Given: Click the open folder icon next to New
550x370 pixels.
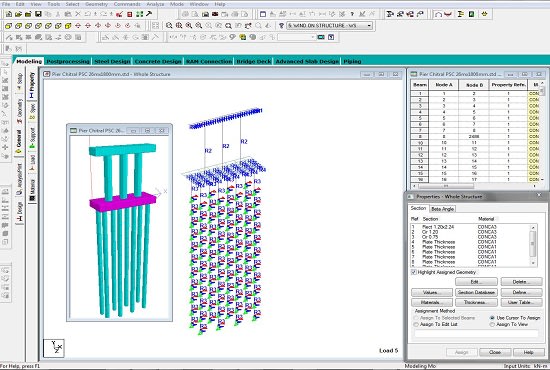Looking at the screenshot, I should pos(18,14).
